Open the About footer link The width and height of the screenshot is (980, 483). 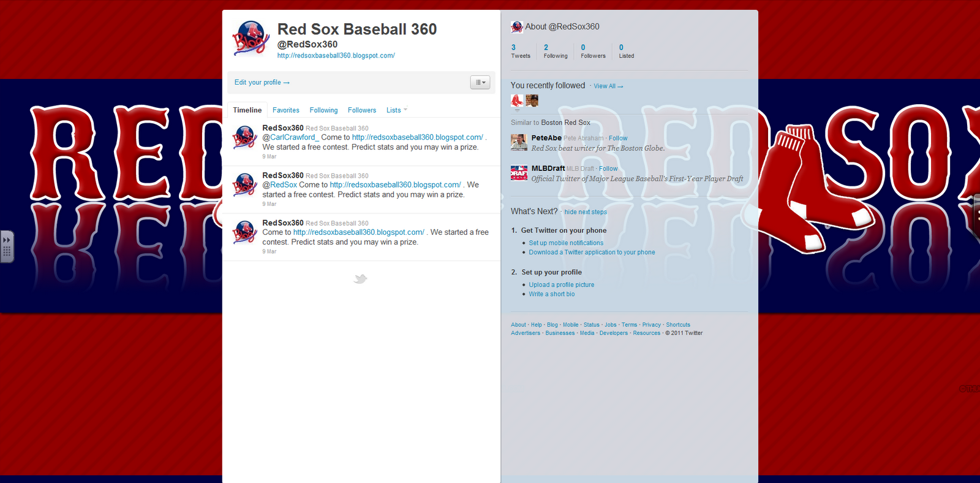coord(518,325)
